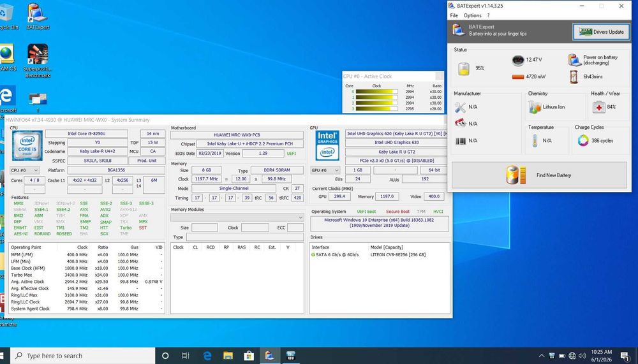
Task: Click the 6h43mins remaining time text
Action: pos(593,76)
